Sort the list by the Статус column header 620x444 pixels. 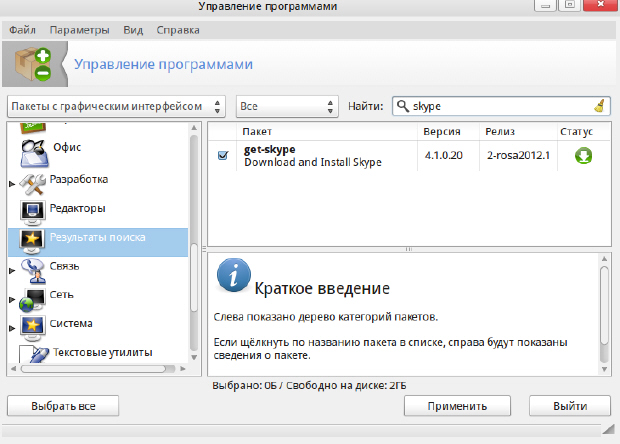(x=584, y=132)
